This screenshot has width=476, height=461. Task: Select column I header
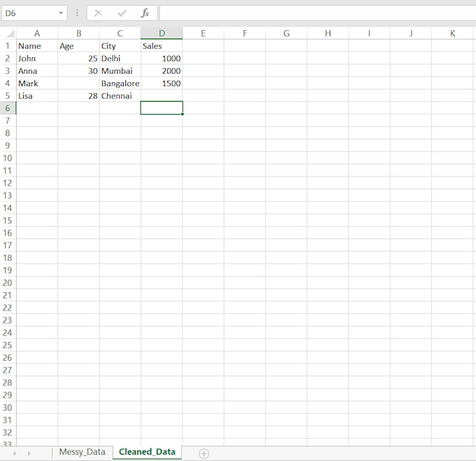coord(370,33)
